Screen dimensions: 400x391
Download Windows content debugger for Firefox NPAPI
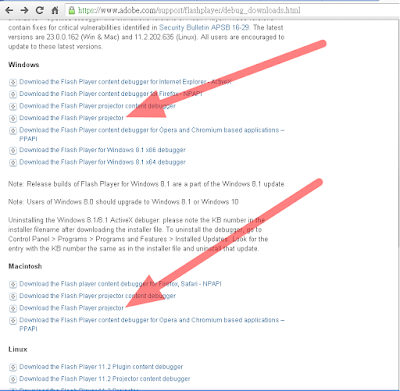pyautogui.click(x=111, y=94)
